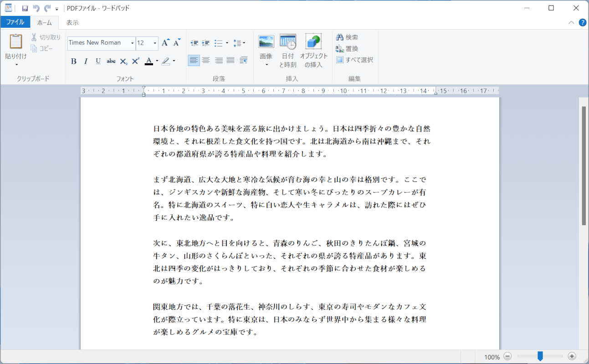Toggle Underline formatting
The height and width of the screenshot is (364, 589).
point(98,61)
